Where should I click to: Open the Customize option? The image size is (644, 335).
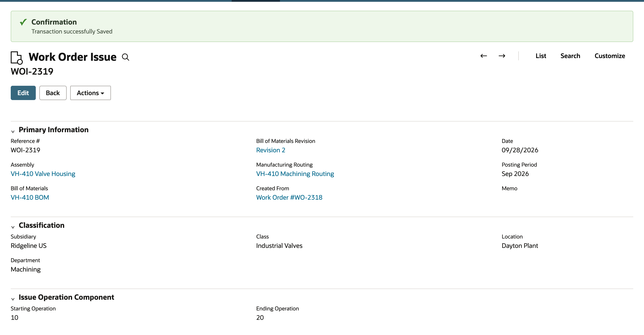pos(610,56)
